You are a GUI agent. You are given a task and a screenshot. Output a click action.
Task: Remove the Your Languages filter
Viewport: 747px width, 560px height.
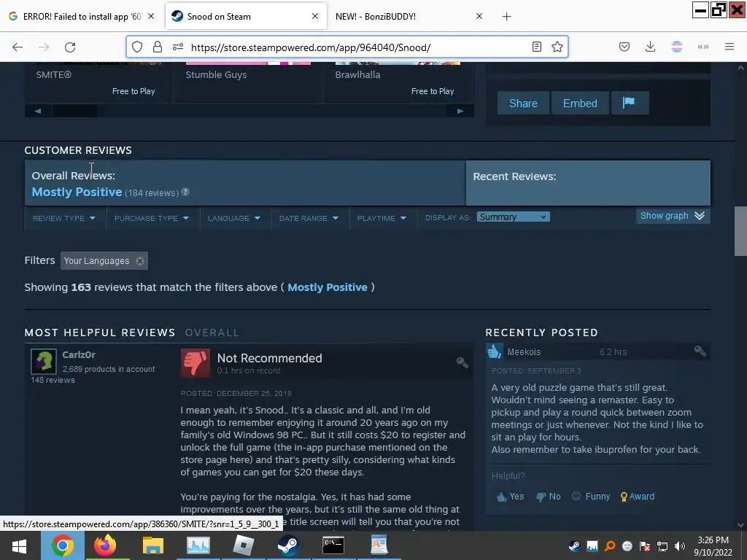click(139, 261)
